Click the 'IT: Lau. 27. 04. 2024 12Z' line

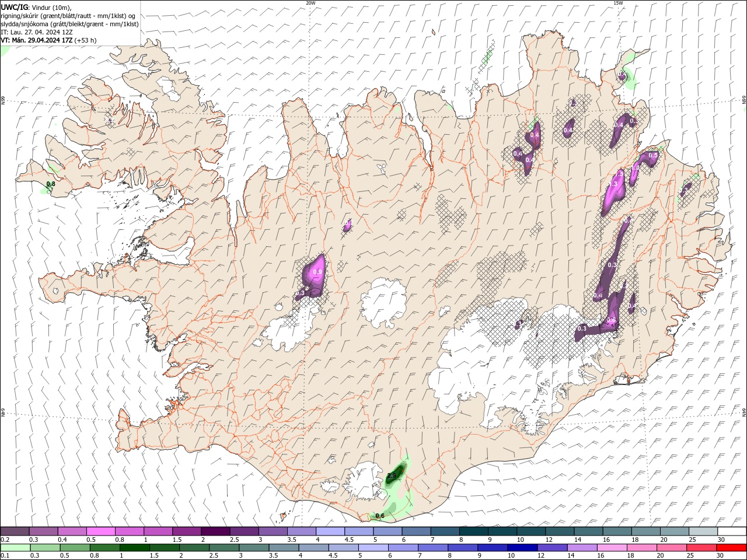pyautogui.click(x=37, y=32)
